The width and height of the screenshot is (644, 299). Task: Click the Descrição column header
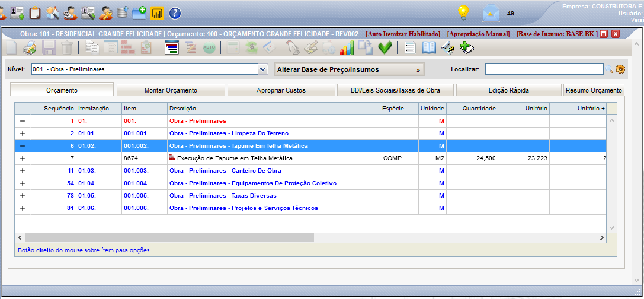click(267, 109)
